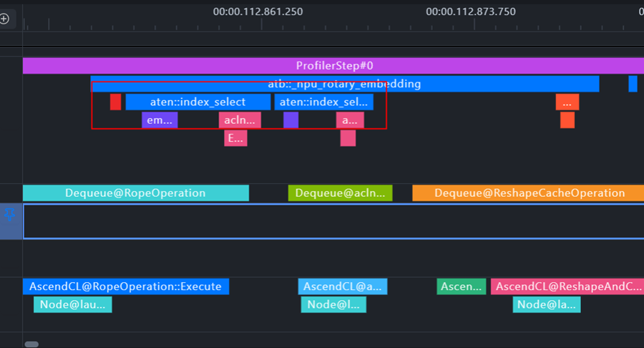
Task: Select the Node@la... slice
Action: pos(547,304)
